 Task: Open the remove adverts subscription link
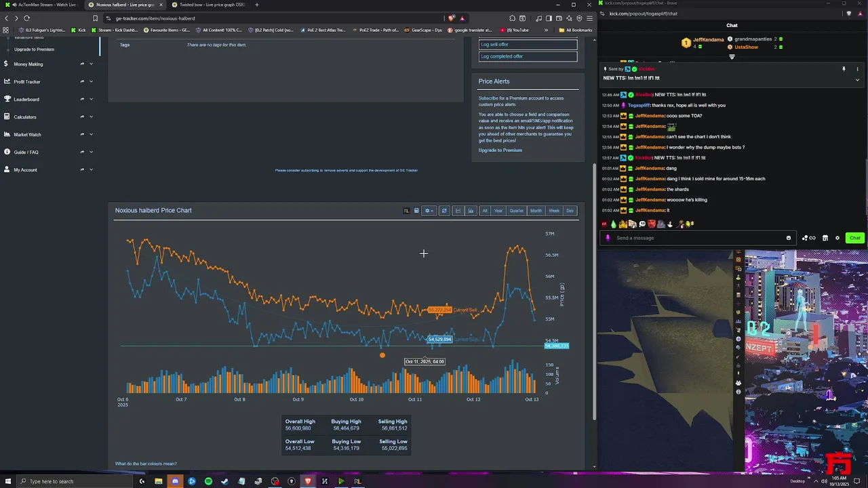(x=346, y=170)
